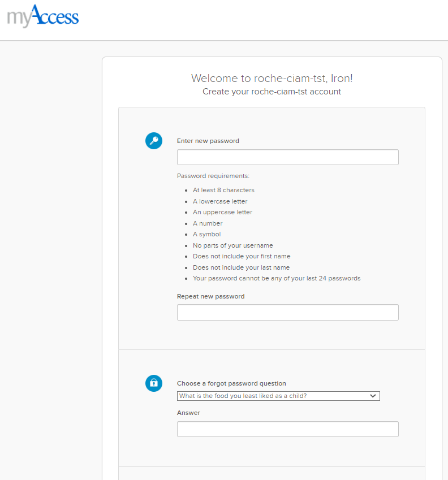Open the forgot password question dropdown
448x480 pixels.
(278, 396)
